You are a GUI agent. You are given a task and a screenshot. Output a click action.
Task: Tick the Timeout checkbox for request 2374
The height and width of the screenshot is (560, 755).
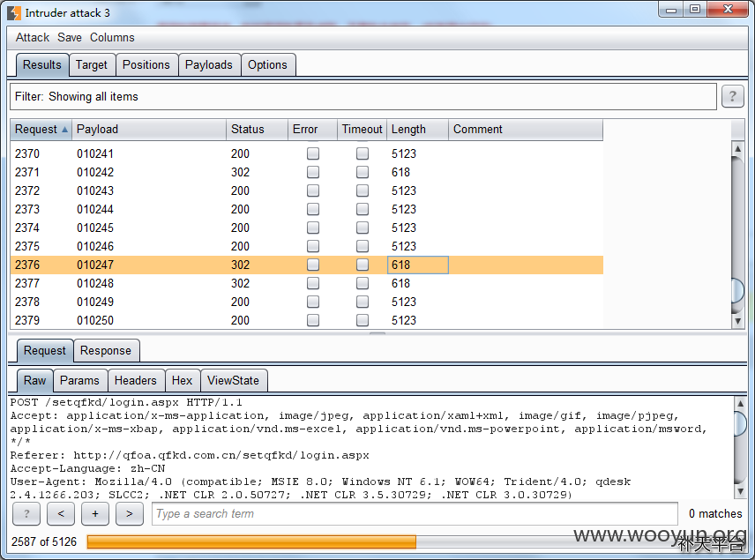(x=363, y=228)
